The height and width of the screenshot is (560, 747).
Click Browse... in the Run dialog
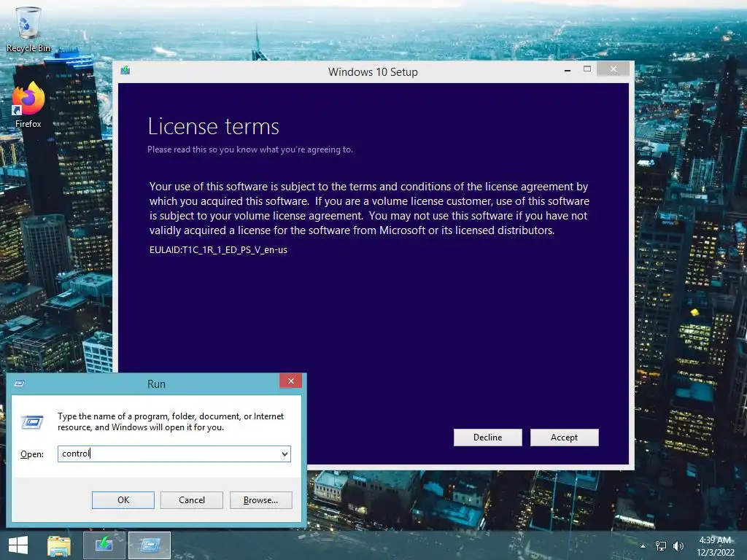[x=260, y=500]
